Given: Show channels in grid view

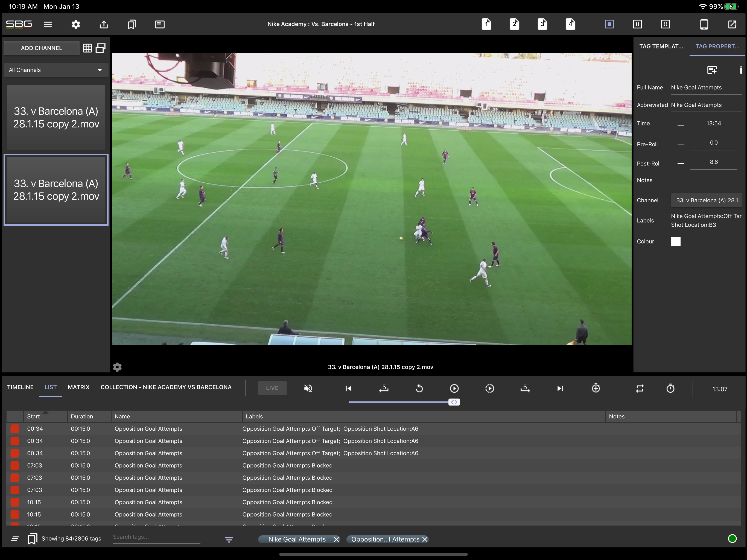Looking at the screenshot, I should click(x=87, y=48).
